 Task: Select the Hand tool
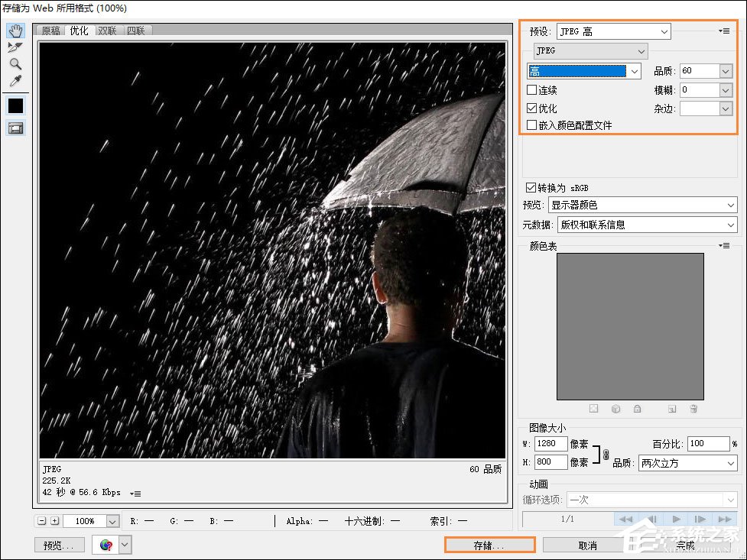[15, 31]
